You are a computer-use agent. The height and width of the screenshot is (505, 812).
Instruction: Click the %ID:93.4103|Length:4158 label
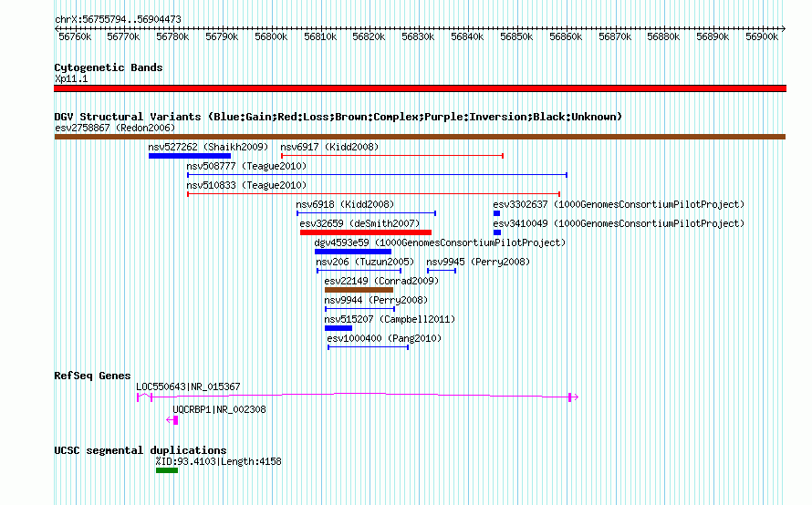pos(219,461)
